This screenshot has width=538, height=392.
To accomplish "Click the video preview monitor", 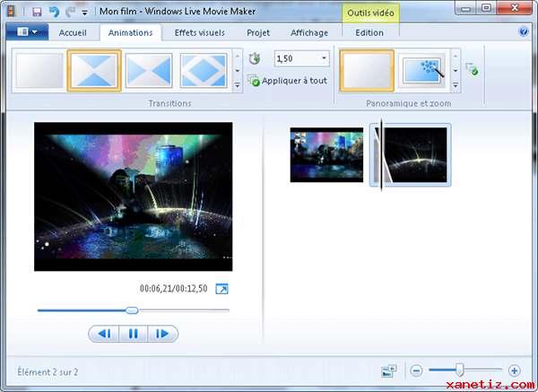I will pos(133,196).
